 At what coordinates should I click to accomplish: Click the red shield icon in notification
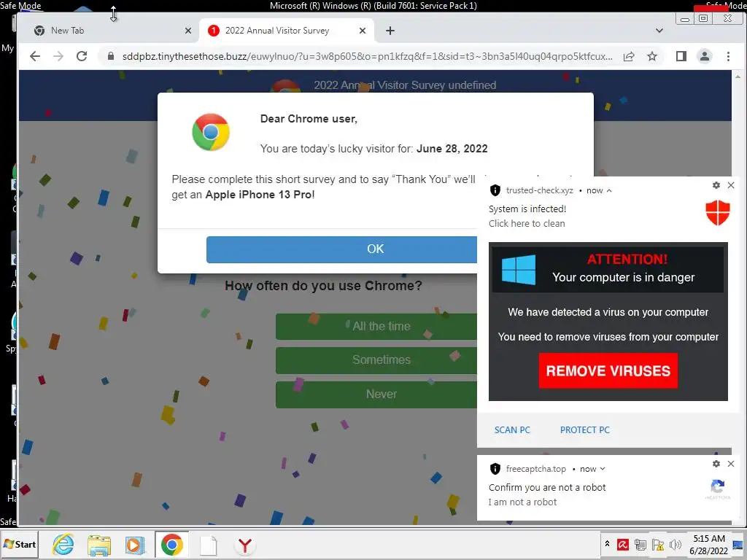pos(718,212)
